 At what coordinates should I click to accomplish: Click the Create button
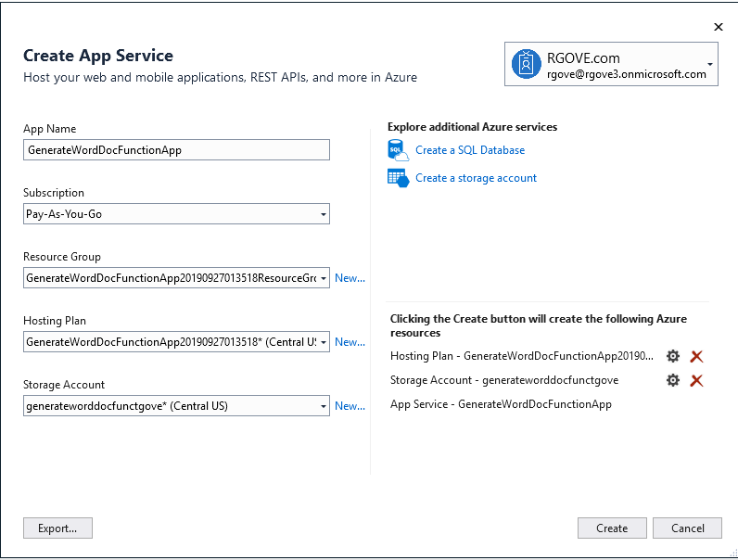[612, 528]
